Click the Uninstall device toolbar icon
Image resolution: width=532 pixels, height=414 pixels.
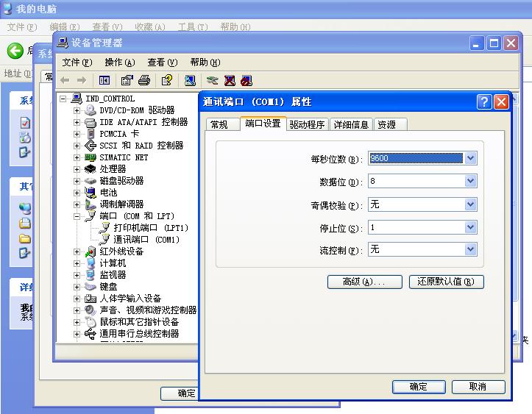tap(230, 80)
